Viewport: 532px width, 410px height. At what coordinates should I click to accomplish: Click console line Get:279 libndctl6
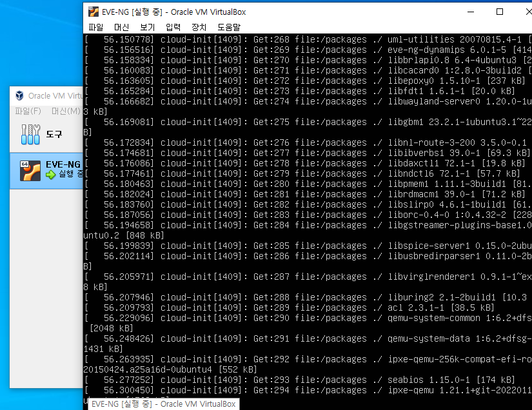click(302, 173)
